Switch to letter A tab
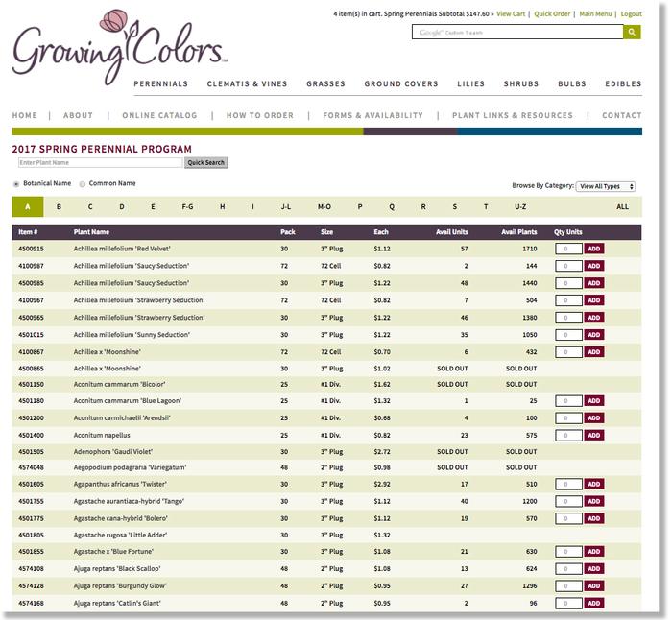Viewport: 672px width, 620px height. pos(28,207)
